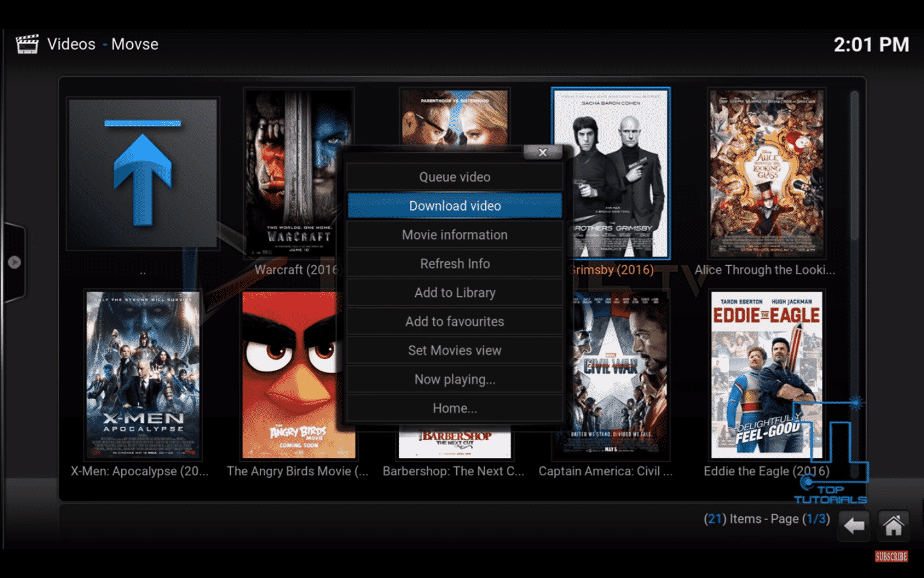
Task: Click the home icon button
Action: (893, 527)
